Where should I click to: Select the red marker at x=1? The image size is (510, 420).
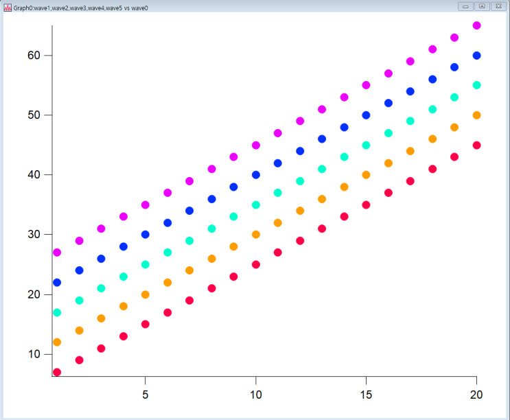(57, 372)
